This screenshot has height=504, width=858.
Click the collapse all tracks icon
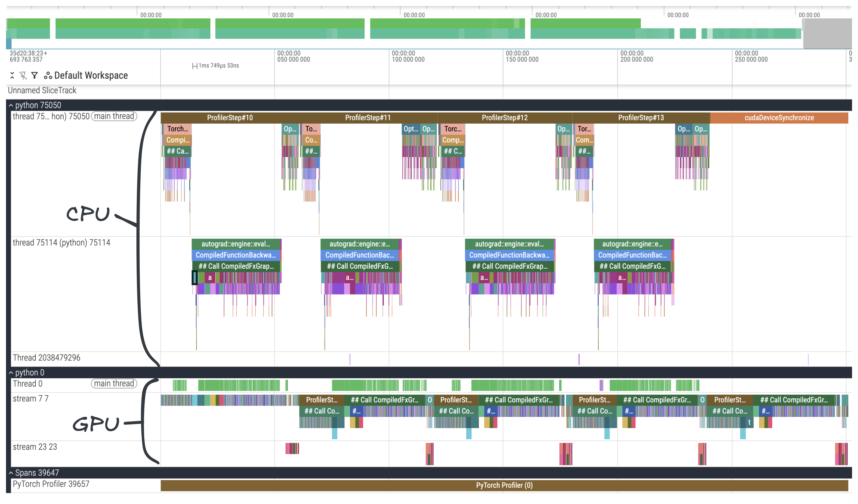coord(12,75)
